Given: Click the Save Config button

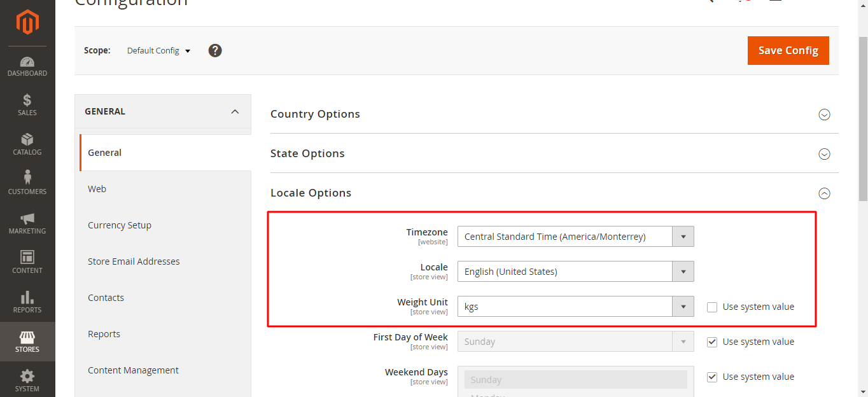Looking at the screenshot, I should coord(788,50).
